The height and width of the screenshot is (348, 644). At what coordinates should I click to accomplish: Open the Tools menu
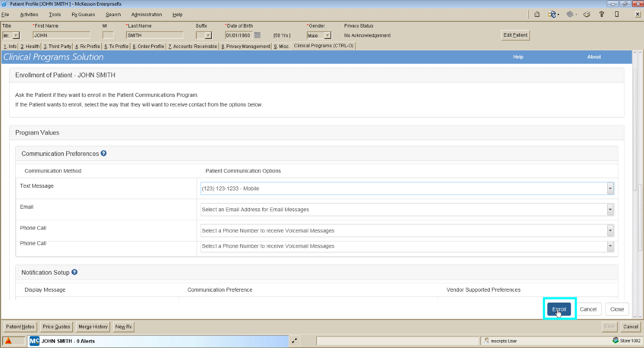[55, 14]
